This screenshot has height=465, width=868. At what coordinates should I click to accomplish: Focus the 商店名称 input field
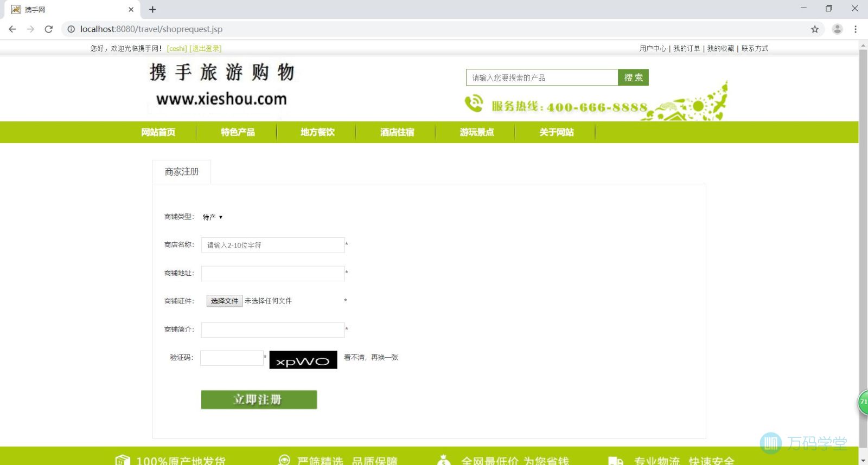pos(273,246)
